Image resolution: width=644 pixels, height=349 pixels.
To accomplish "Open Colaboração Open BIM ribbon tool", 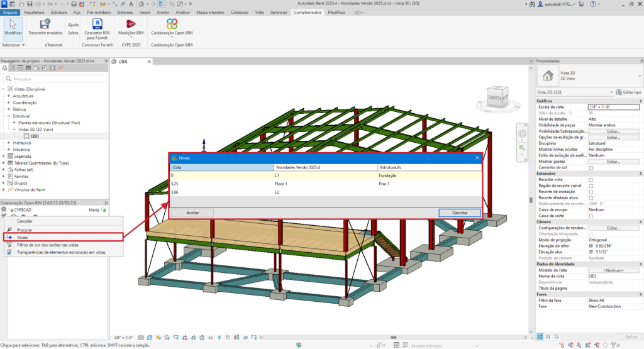I will [172, 27].
